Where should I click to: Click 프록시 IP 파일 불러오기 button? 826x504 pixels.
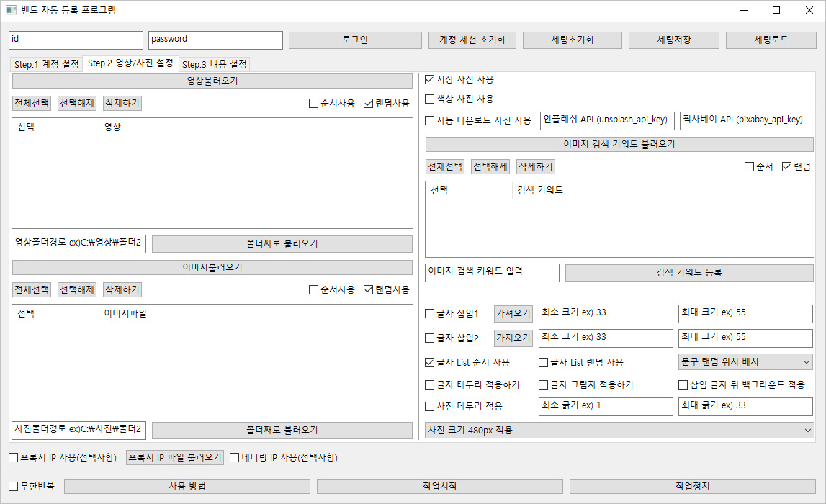pyautogui.click(x=175, y=458)
